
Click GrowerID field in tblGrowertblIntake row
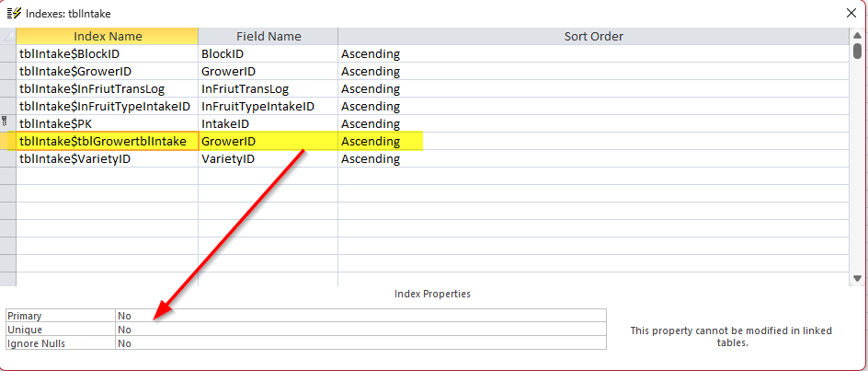(268, 142)
